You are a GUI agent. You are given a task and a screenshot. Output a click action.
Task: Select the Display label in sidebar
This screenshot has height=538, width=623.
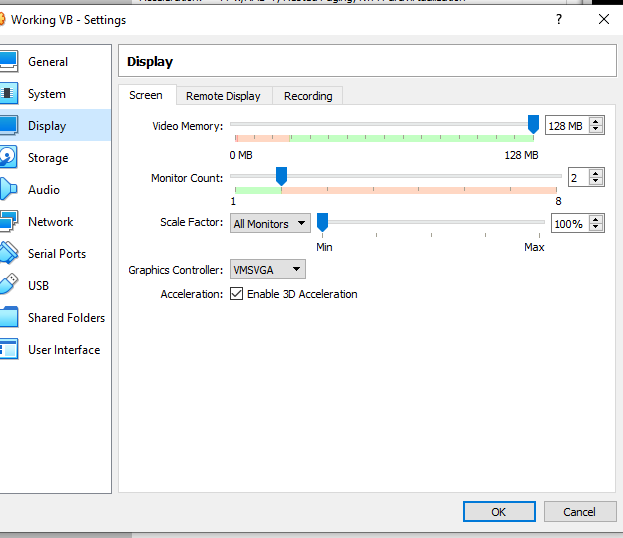47,126
